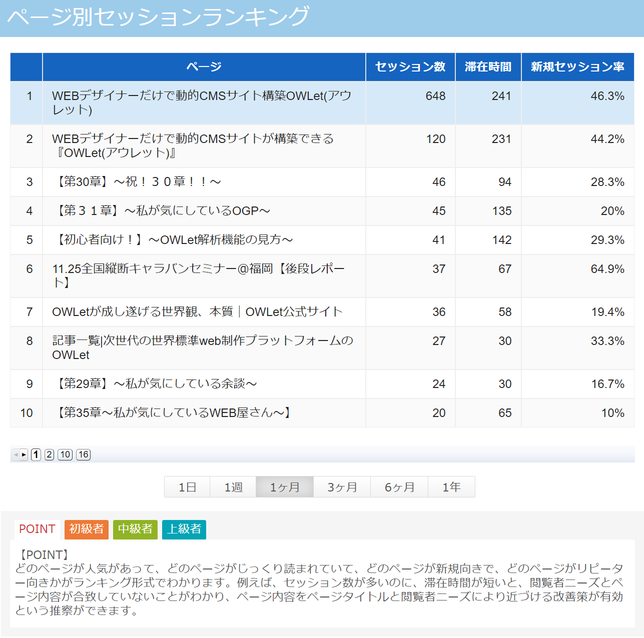The height and width of the screenshot is (638, 644).
Task: Click session count 120
Action: pyautogui.click(x=435, y=139)
